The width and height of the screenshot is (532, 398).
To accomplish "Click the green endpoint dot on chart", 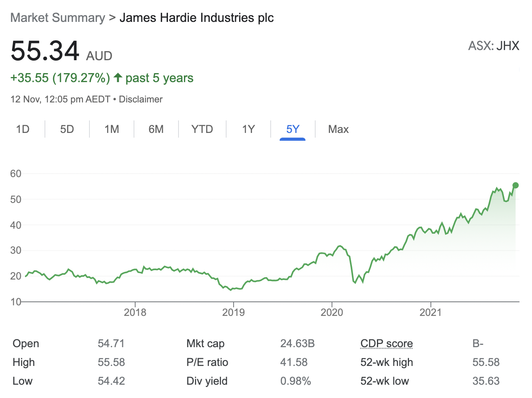I will point(515,185).
